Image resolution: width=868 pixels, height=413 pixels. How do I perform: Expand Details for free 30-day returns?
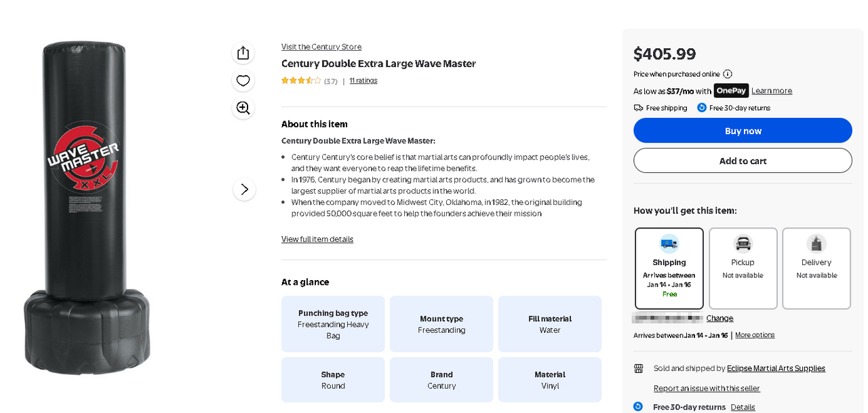[x=743, y=407]
